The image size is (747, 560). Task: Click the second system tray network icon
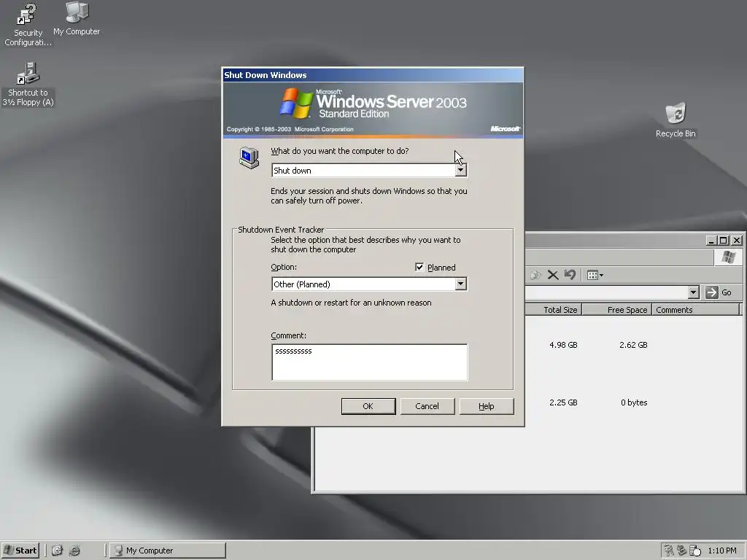(682, 551)
